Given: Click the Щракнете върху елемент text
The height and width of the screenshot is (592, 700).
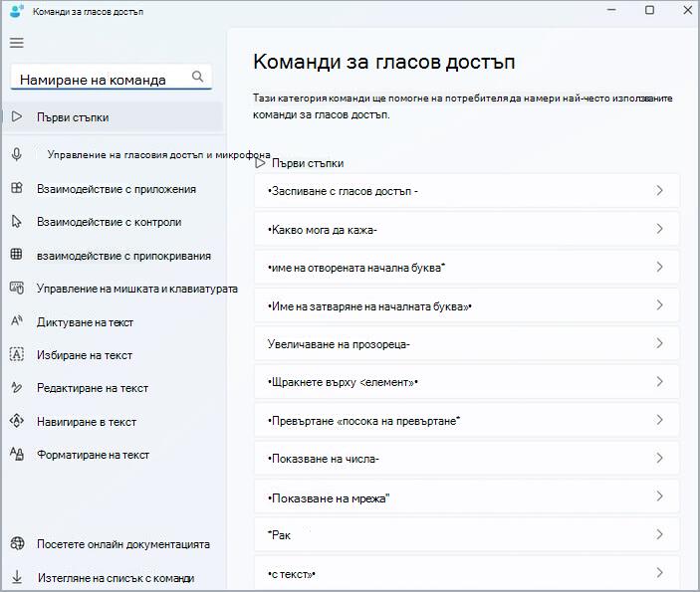Looking at the screenshot, I should tap(343, 383).
